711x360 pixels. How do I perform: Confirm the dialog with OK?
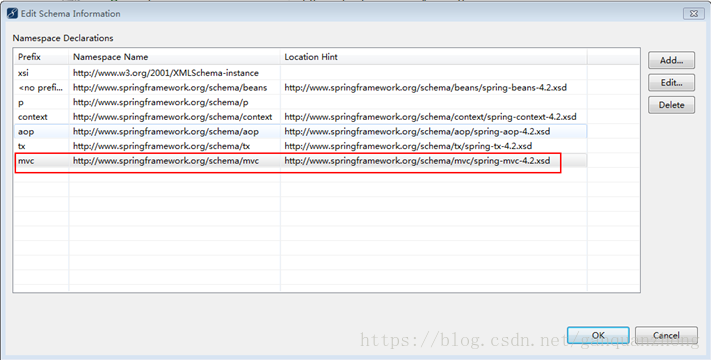point(598,335)
